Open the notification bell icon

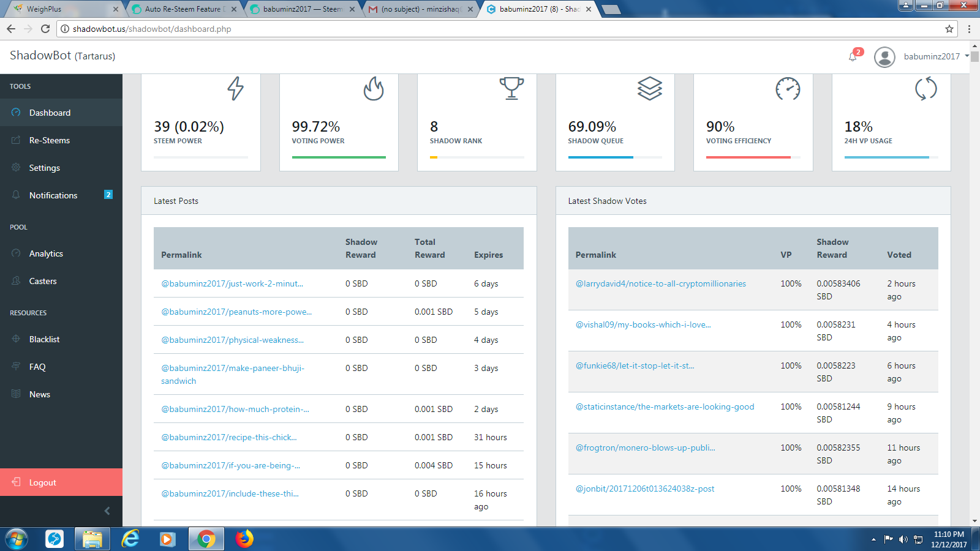tap(853, 56)
